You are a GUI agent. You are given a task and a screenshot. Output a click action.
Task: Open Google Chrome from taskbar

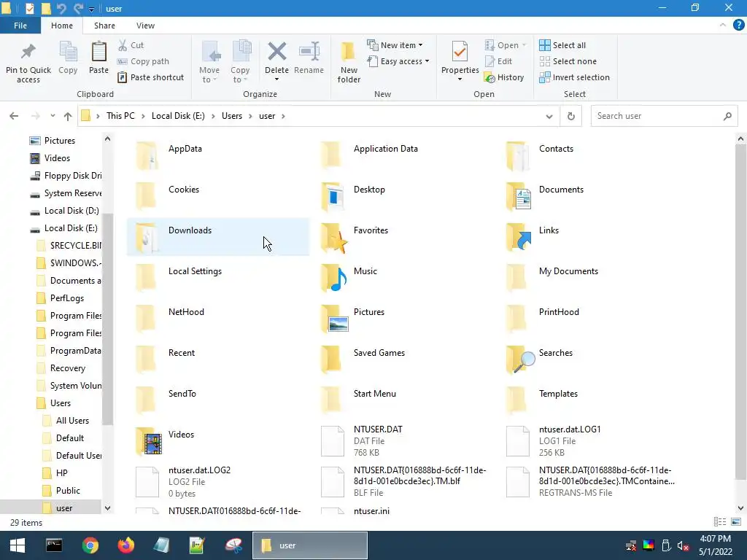90,545
